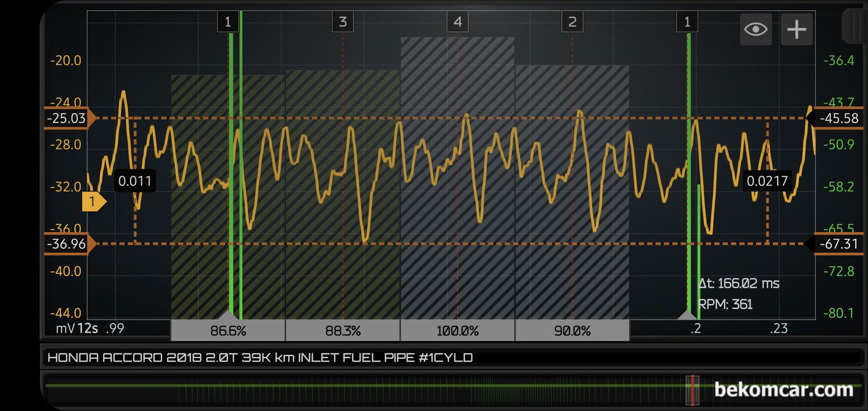Click the -67.31 right-axis cursor tag
Viewport: 868px width, 411px height.
pos(839,244)
